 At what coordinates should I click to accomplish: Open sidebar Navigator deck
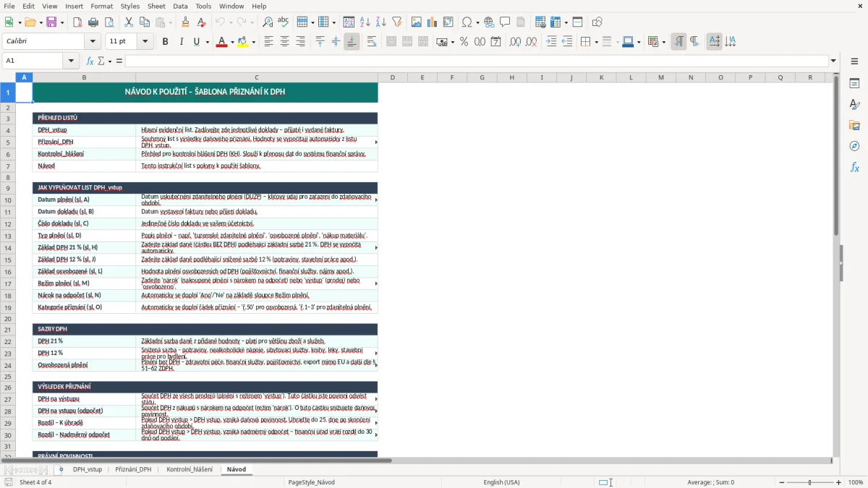point(854,146)
